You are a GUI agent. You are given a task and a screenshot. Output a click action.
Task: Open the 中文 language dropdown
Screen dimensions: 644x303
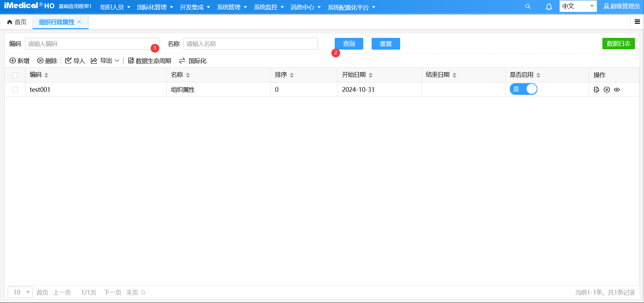click(x=578, y=6)
